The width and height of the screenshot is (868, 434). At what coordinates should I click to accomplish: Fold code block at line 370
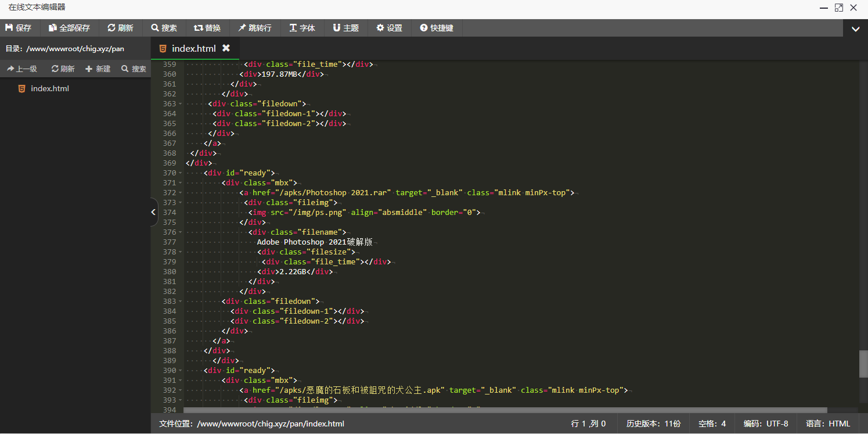pyautogui.click(x=181, y=173)
